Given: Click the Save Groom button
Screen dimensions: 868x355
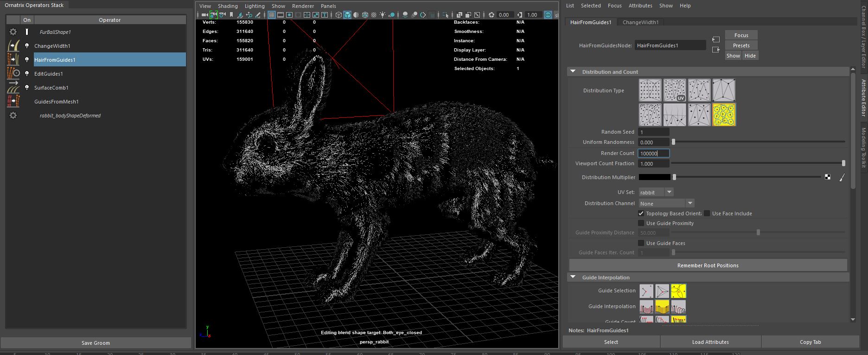Looking at the screenshot, I should coord(96,343).
